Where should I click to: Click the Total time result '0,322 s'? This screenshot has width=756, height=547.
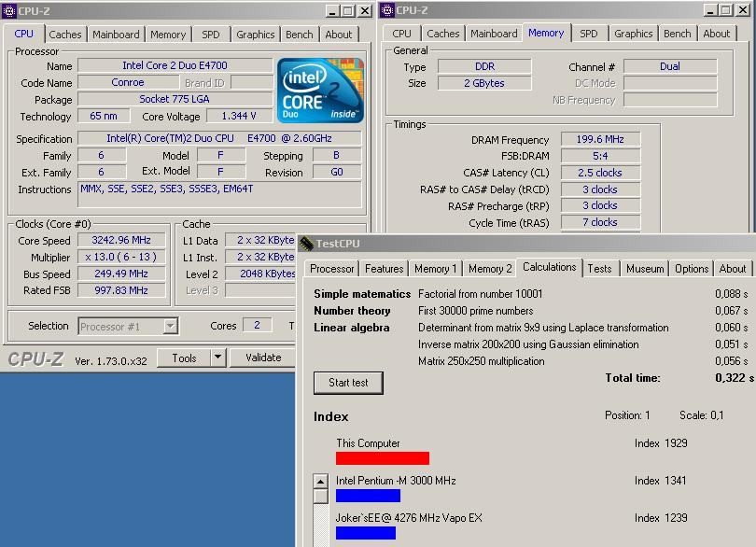[734, 378]
